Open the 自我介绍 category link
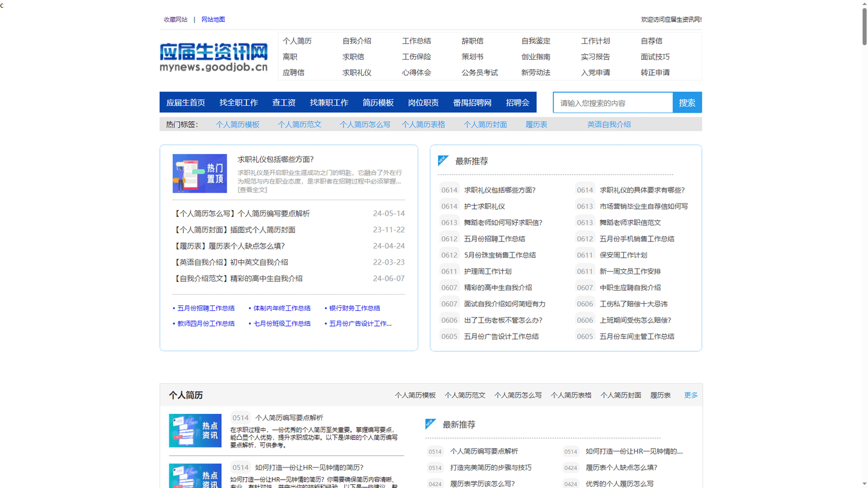This screenshot has height=488, width=868. [357, 41]
